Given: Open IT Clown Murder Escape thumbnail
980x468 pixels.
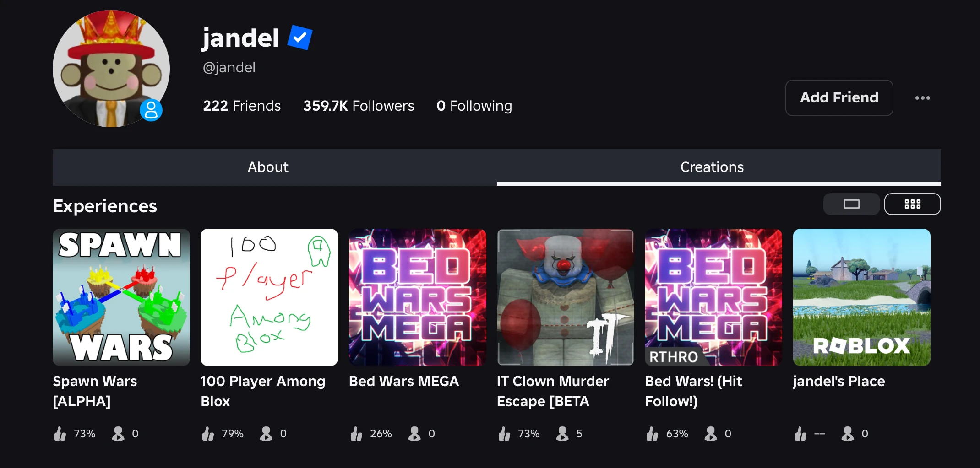Looking at the screenshot, I should [x=566, y=297].
